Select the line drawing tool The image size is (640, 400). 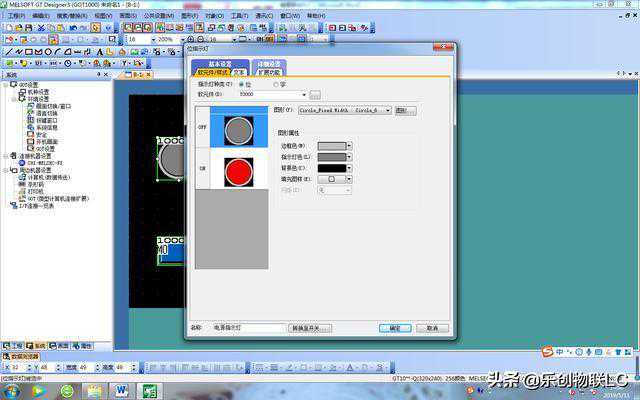coord(8,51)
